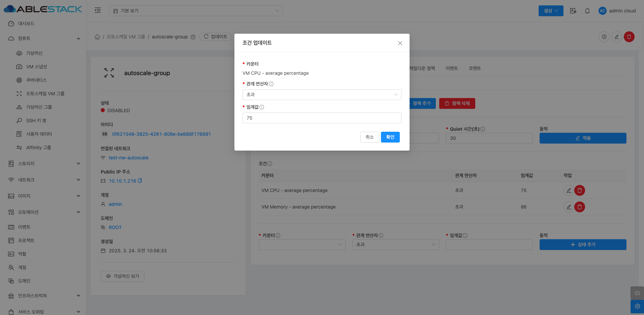Toggle the sidebar menu collapse icon

coord(98,10)
